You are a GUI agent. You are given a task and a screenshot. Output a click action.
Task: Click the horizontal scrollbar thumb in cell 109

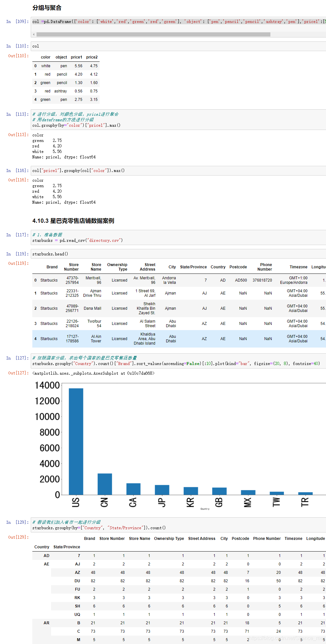coord(153,34)
